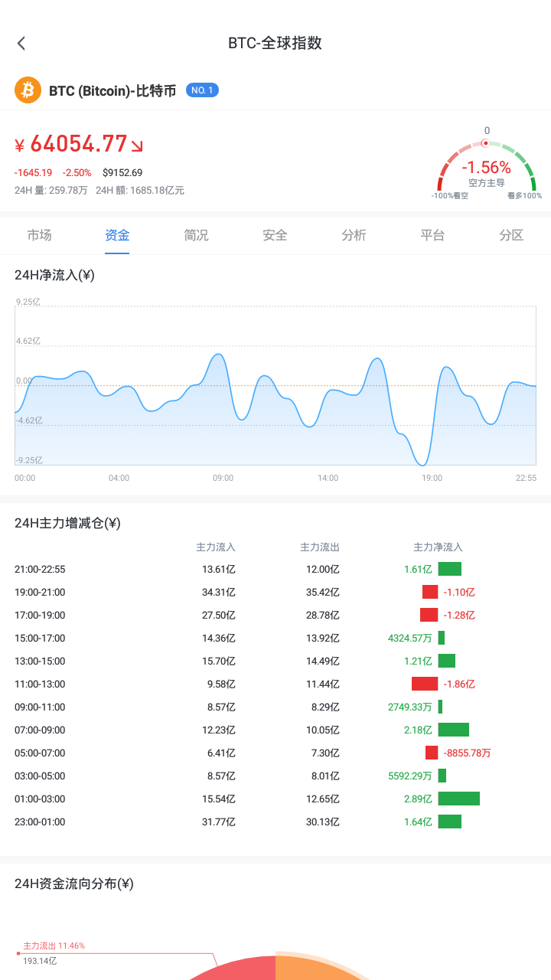Select the 01:00-03:00 time row
551x980 pixels.
[x=275, y=799]
